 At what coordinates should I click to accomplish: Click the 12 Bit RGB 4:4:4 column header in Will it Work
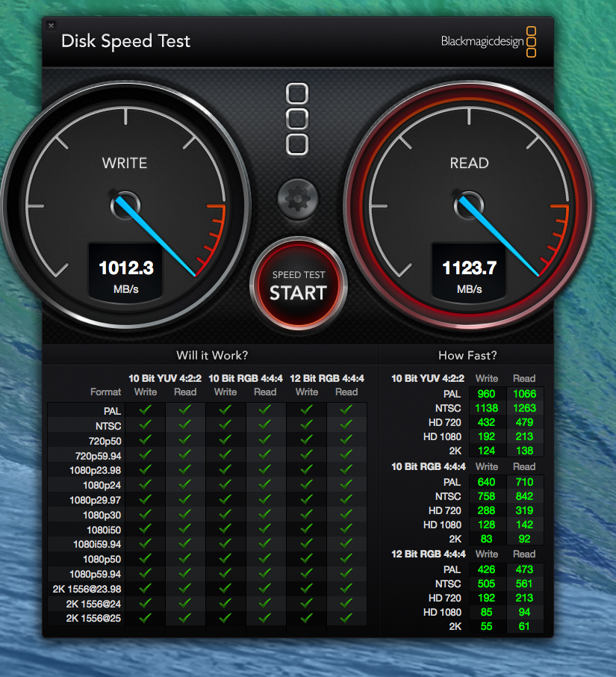pos(327,378)
